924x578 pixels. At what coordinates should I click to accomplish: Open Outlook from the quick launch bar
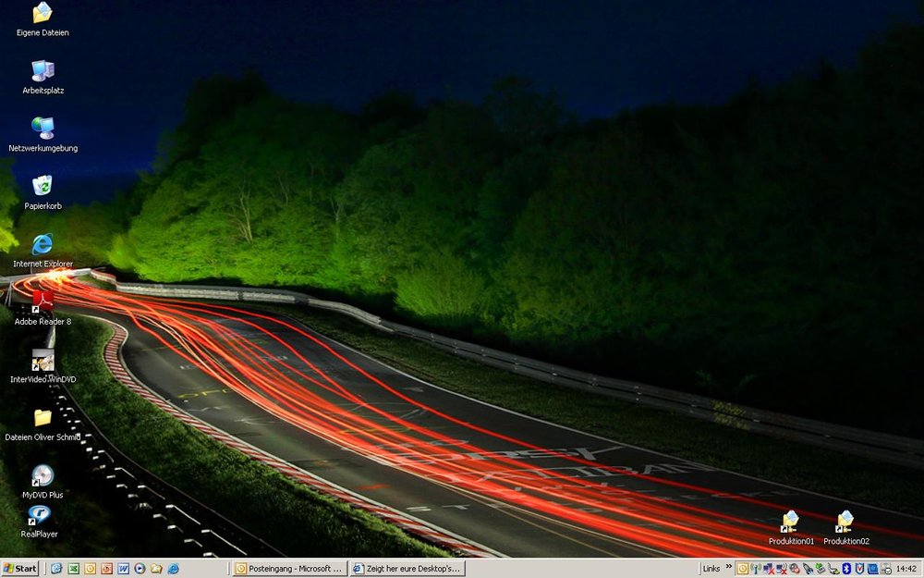coord(89,569)
